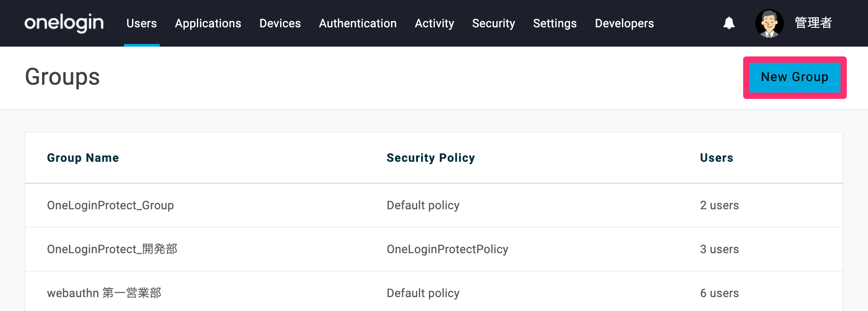Open the Developers menu
Image resolution: width=868 pixels, height=311 pixels.
click(624, 23)
